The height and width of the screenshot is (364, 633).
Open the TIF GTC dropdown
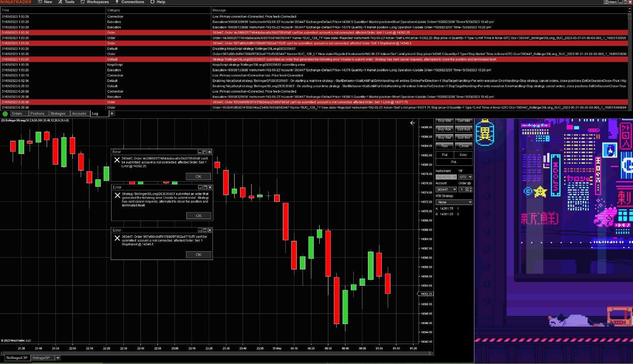pyautogui.click(x=465, y=177)
